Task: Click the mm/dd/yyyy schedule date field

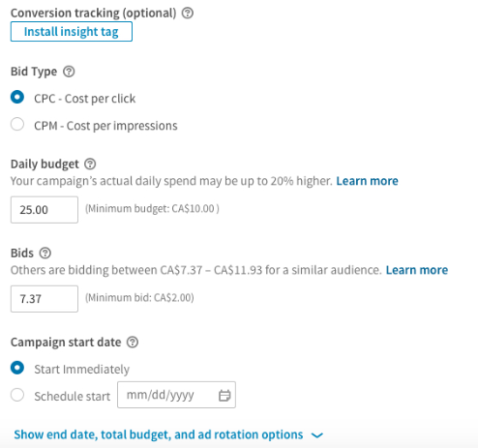Action: 176,395
